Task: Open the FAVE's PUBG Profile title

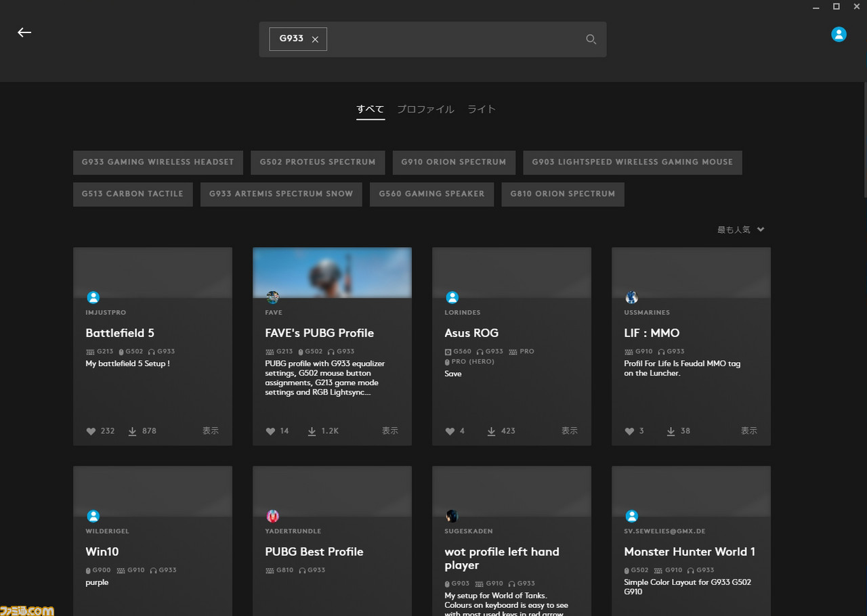Action: tap(320, 333)
